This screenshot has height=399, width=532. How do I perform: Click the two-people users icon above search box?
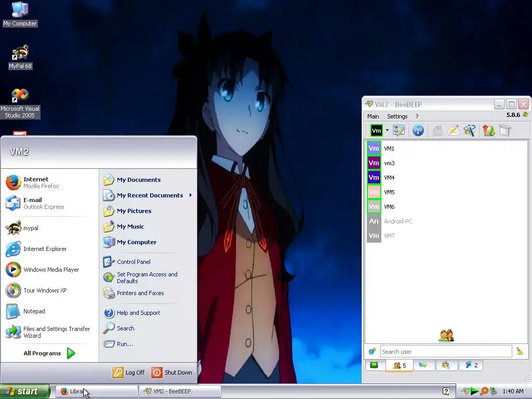point(446,336)
